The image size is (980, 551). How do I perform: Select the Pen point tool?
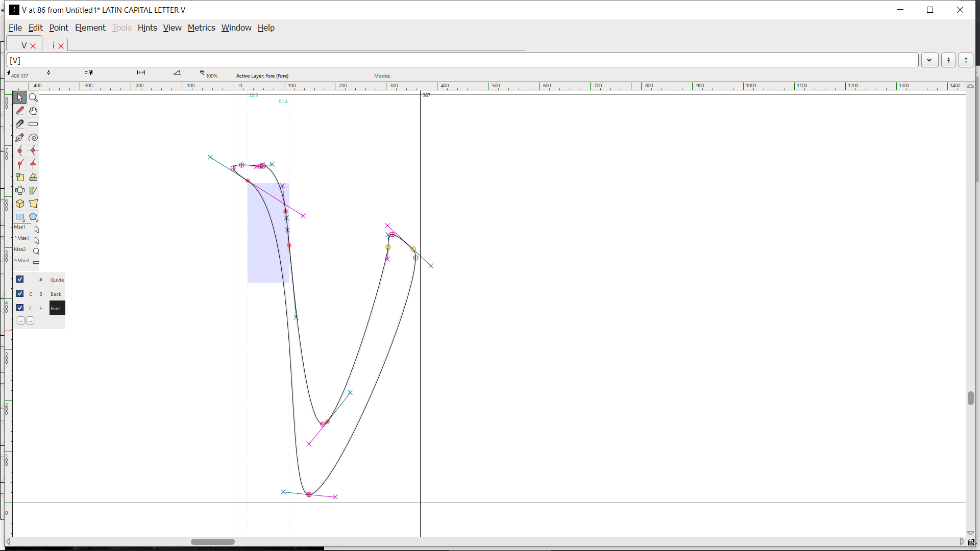(x=20, y=137)
